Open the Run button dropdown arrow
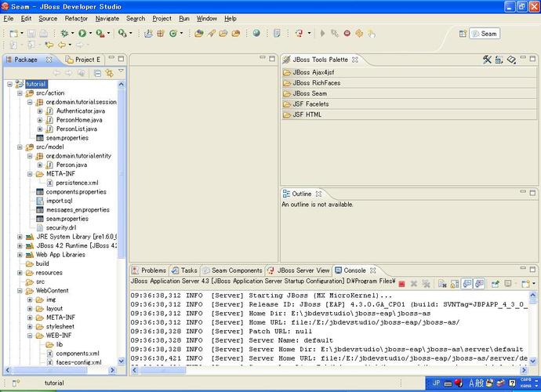541x392 pixels. click(x=90, y=33)
